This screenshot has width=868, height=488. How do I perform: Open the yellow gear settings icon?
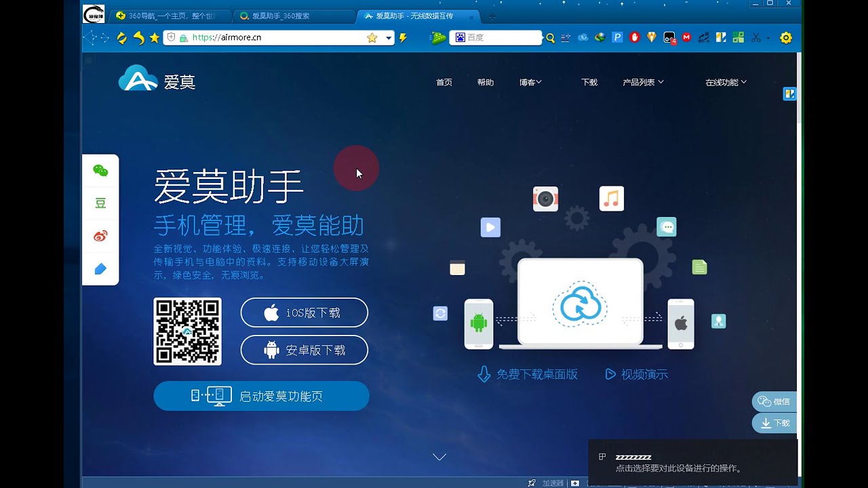click(786, 38)
